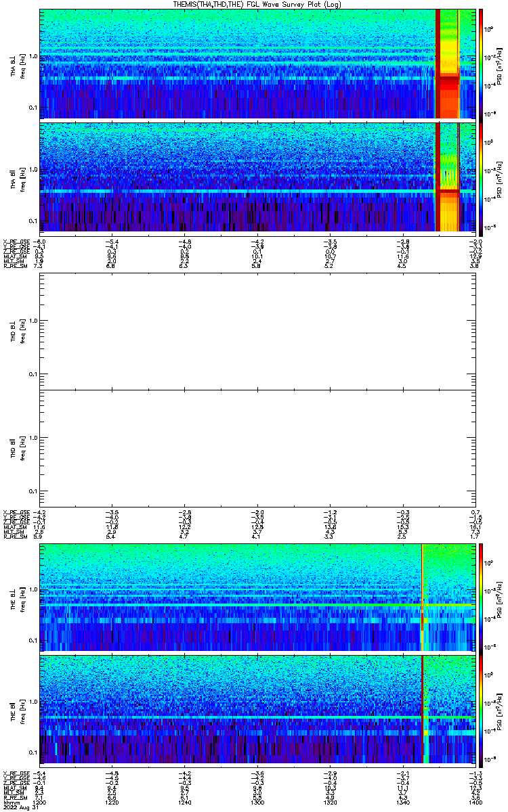This screenshot has height=812, width=508.
Task: Click the empty THD B-parallel plot panel
Action: point(257,449)
